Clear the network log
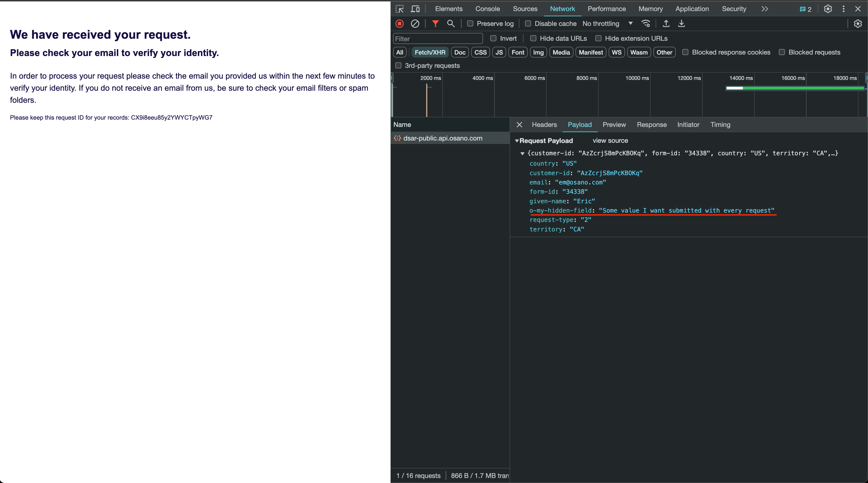This screenshot has width=868, height=483. click(x=415, y=24)
